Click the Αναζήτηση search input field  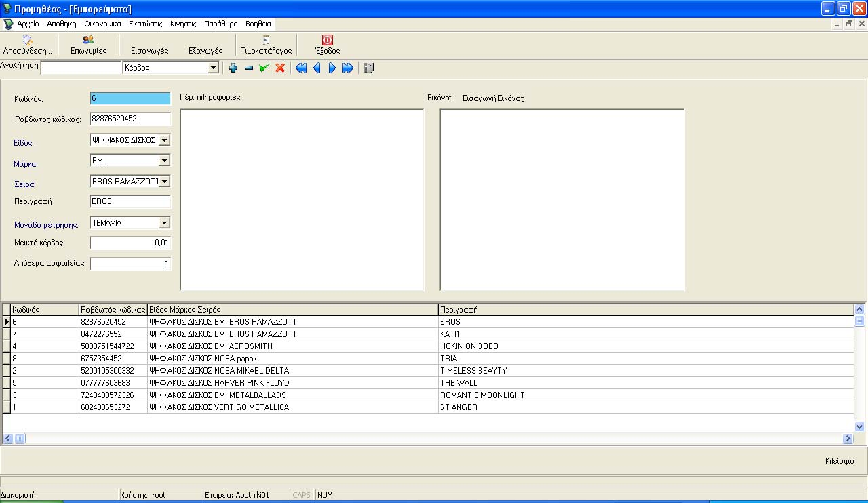pyautogui.click(x=81, y=68)
